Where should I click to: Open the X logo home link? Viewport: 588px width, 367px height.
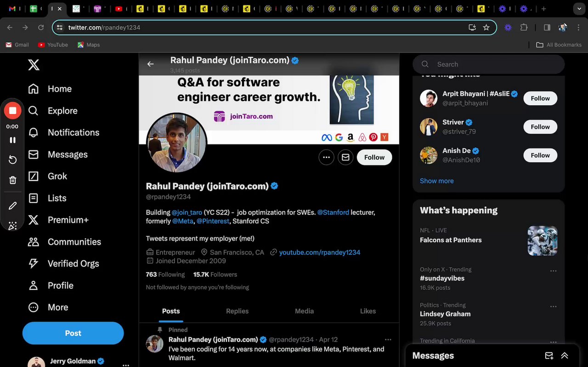(x=34, y=65)
